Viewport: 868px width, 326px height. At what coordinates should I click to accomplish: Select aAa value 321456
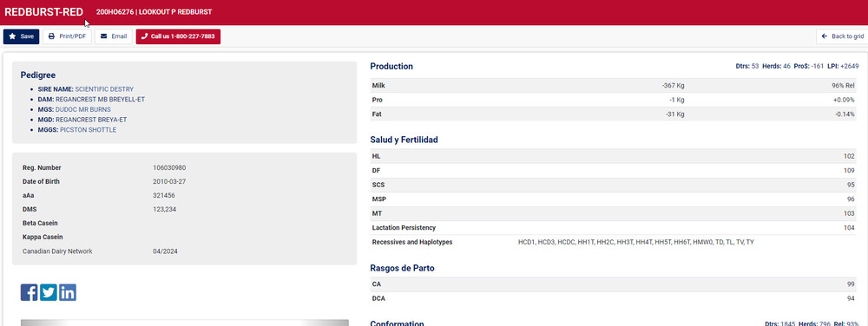(x=164, y=195)
